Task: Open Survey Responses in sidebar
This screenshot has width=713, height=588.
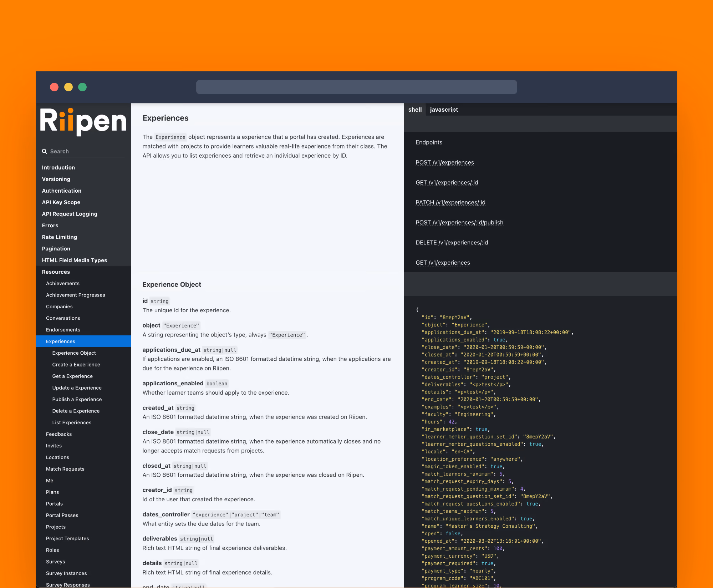Action: click(68, 585)
